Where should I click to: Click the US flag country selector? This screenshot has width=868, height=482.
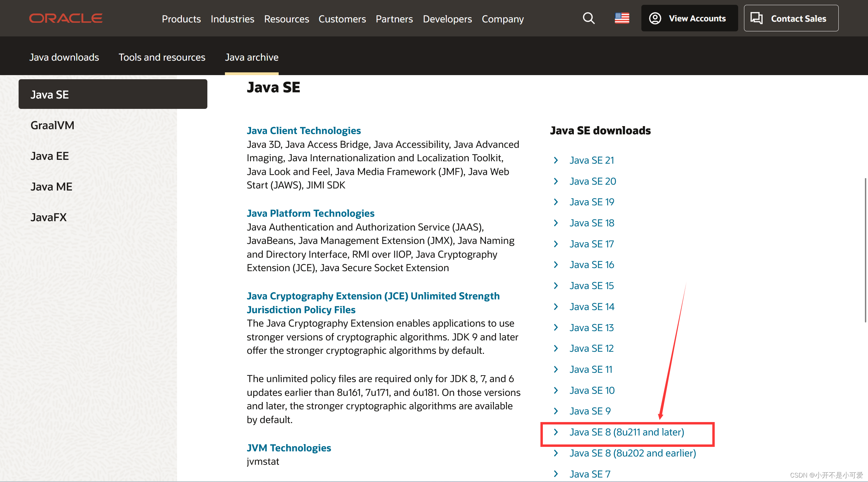pos(622,18)
